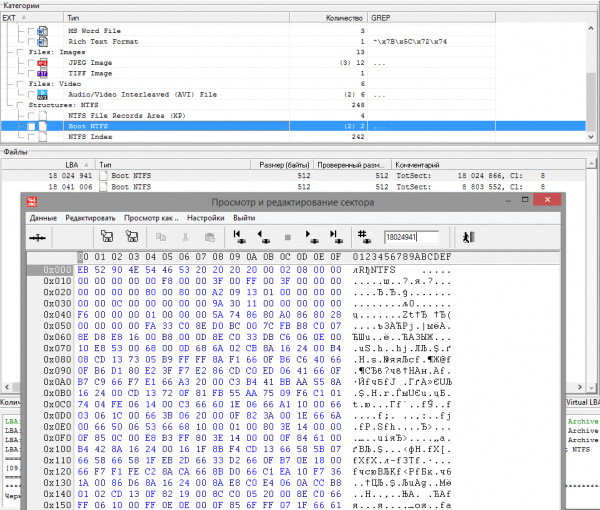The image size is (600, 510).
Task: Sort files by the LBA column header
Action: (x=74, y=163)
